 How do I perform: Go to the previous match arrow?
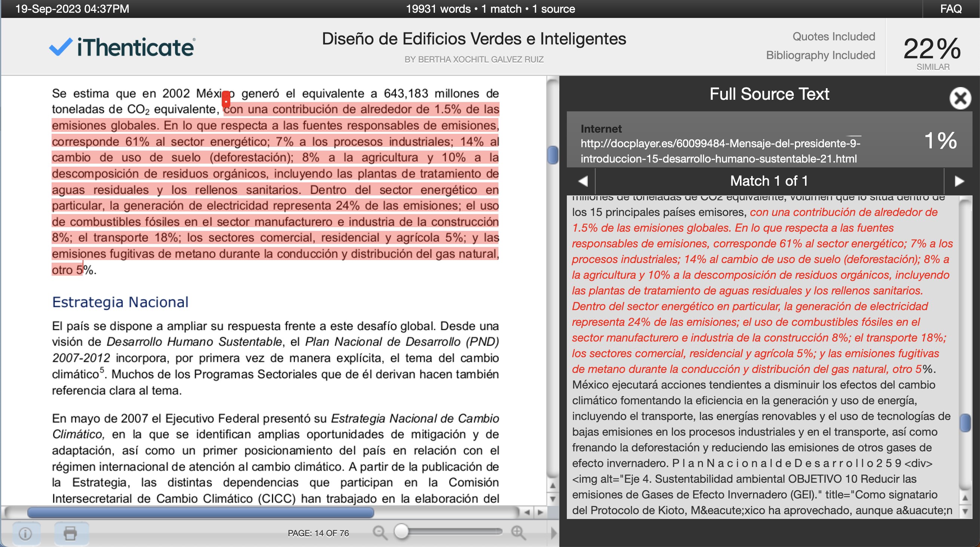583,181
